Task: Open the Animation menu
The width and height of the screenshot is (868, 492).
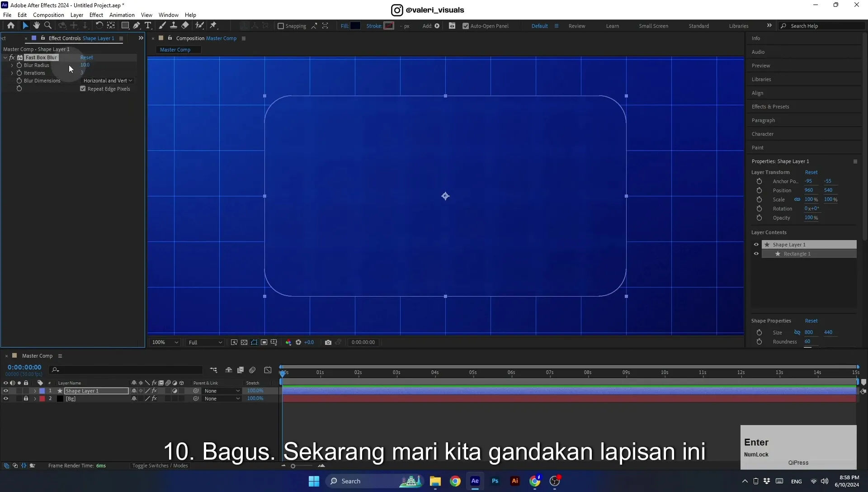Action: coord(122,15)
